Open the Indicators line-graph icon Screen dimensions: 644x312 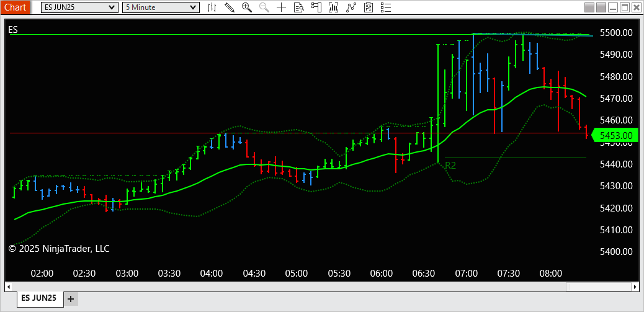[x=351, y=7]
